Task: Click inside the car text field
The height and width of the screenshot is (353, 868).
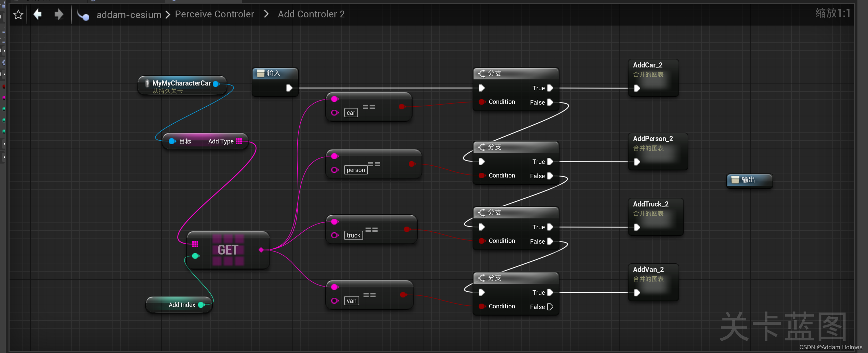Action: pos(350,112)
